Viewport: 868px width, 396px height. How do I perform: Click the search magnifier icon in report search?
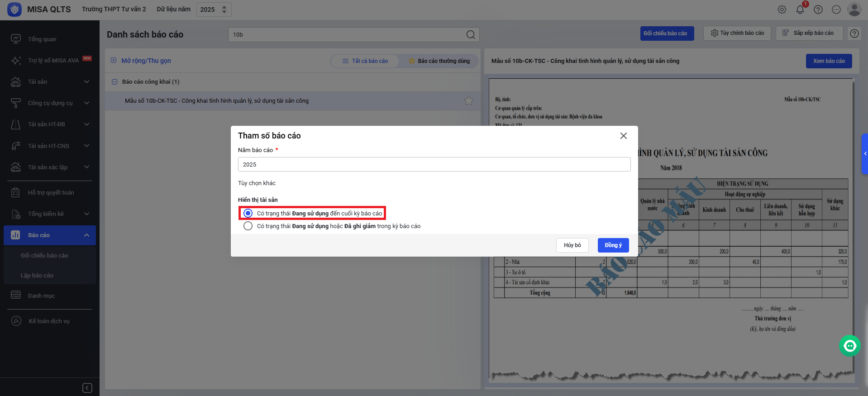click(x=471, y=35)
